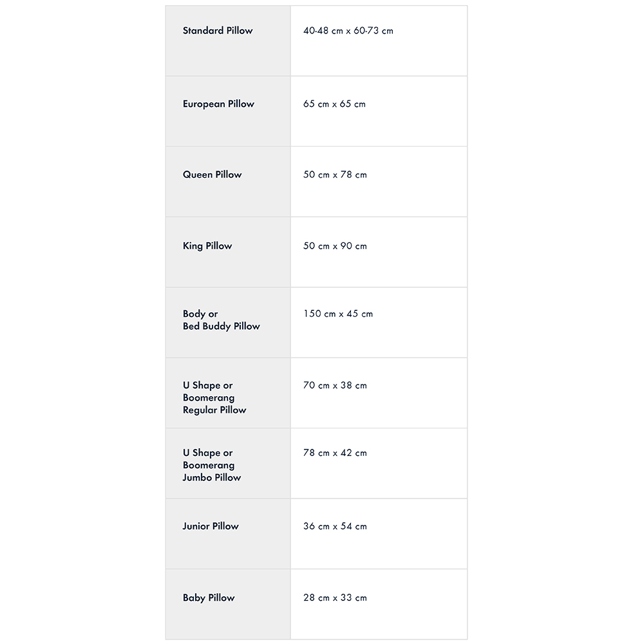The image size is (644, 644).
Task: Click the King Pillow row label
Action: tap(207, 246)
